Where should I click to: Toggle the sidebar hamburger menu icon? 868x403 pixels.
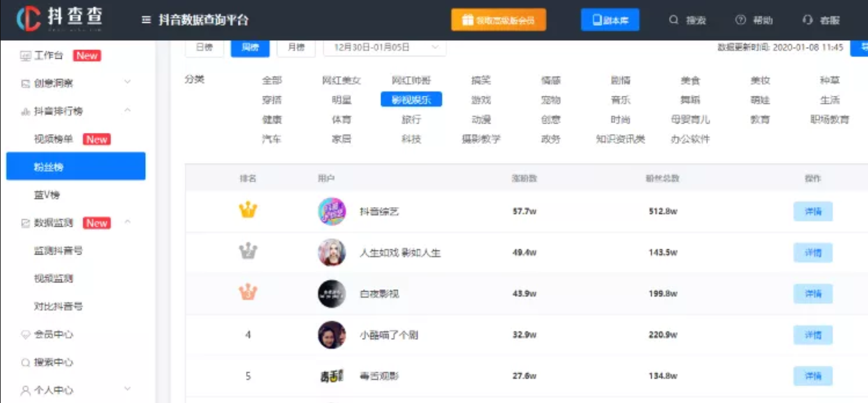click(146, 20)
